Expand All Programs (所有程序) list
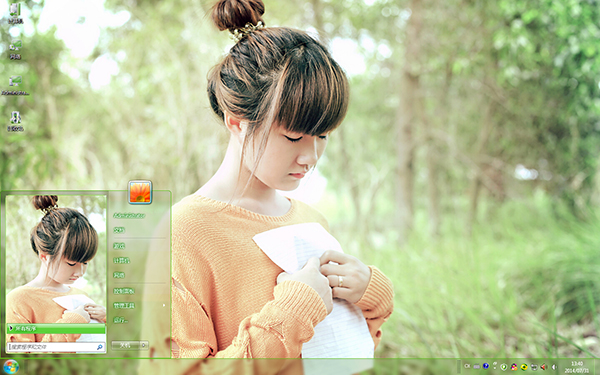 pos(56,329)
